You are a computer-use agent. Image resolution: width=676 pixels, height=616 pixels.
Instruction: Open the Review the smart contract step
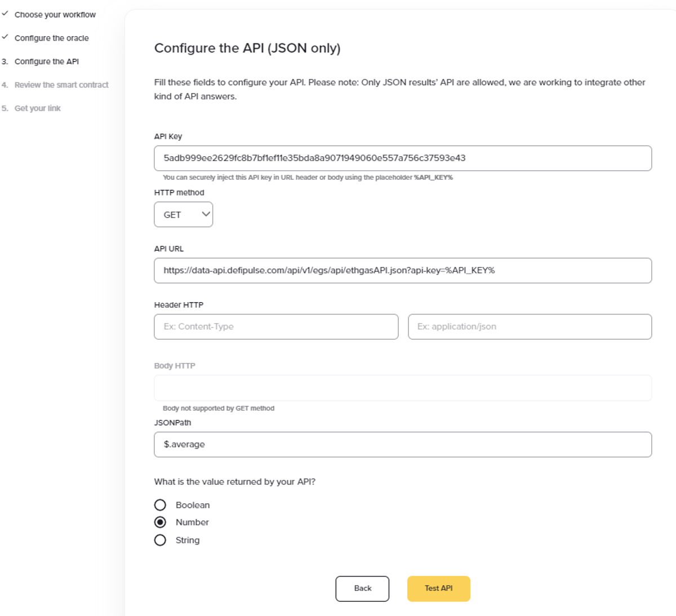coord(61,85)
